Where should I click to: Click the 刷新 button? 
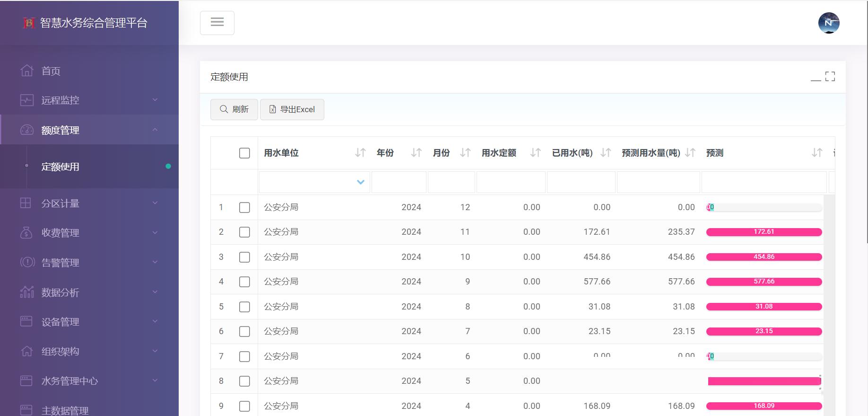(x=234, y=109)
